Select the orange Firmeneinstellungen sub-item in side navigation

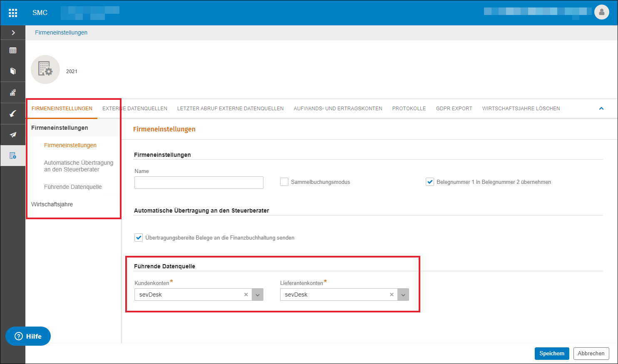click(x=70, y=145)
